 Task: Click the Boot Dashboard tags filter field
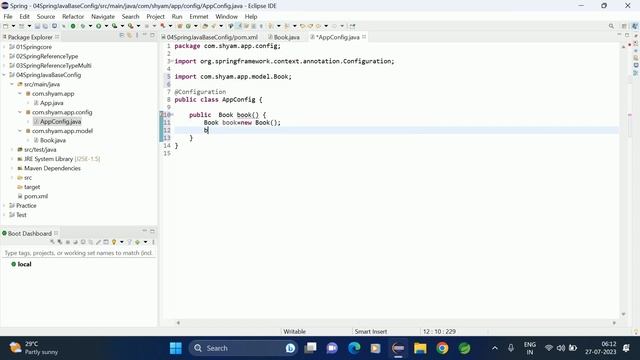78,253
